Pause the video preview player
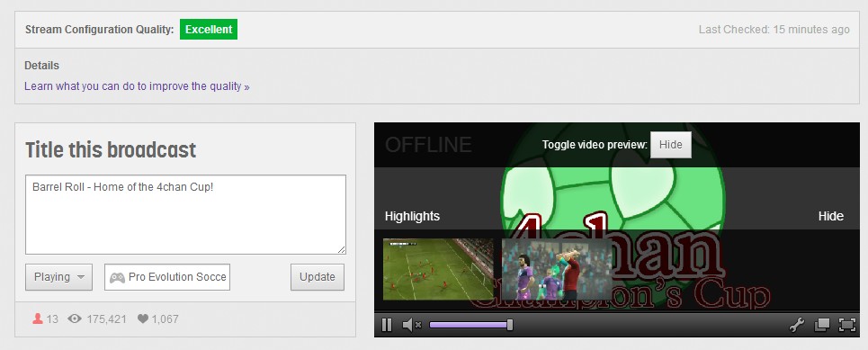The image size is (868, 350). click(x=387, y=325)
